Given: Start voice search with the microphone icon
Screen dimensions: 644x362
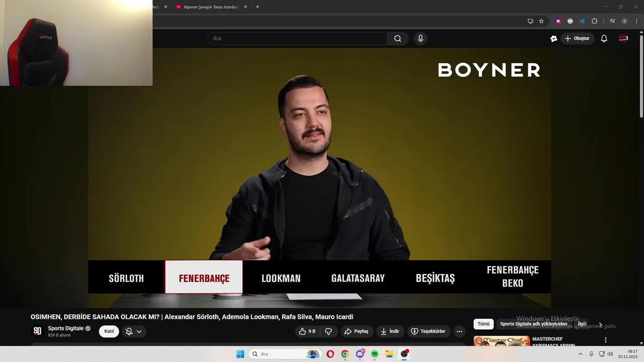Looking at the screenshot, I should point(421,39).
